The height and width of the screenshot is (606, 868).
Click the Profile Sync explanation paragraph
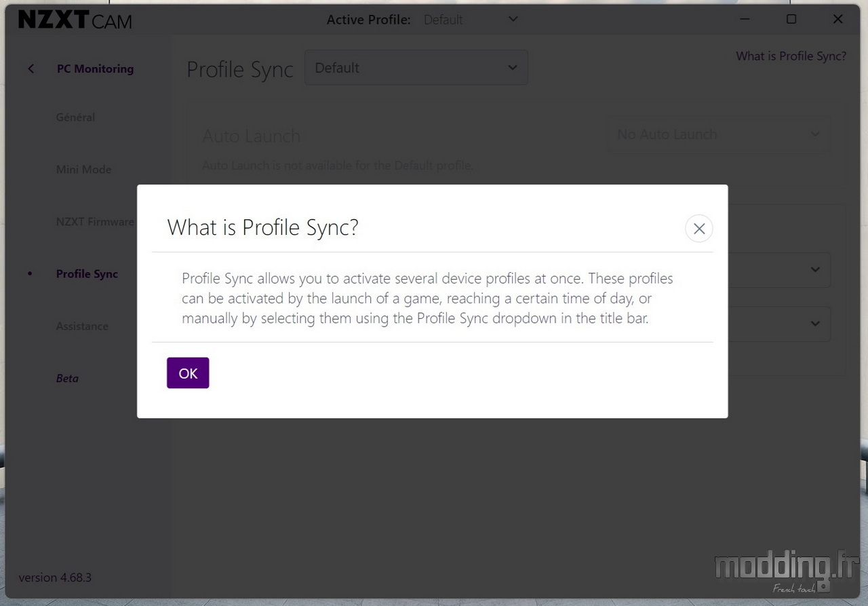(x=427, y=298)
